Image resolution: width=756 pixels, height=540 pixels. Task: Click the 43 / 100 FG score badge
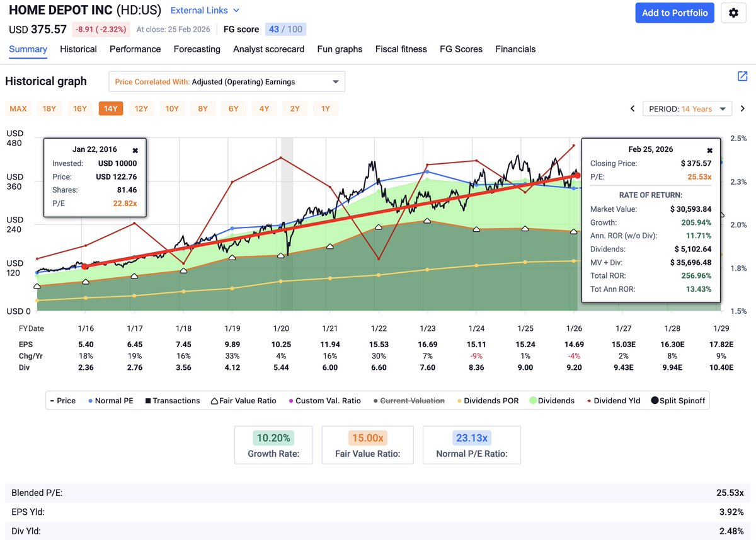click(285, 29)
